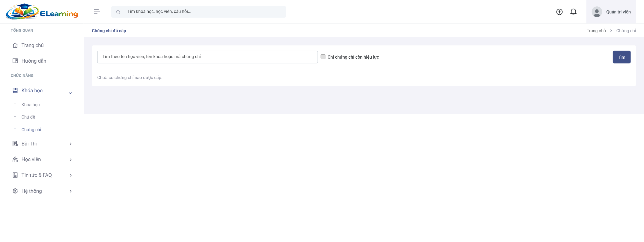Viewport: 644px width, 242px height.
Task: Click the 'Chứng chỉ đã cấp' page title
Action: tap(109, 31)
